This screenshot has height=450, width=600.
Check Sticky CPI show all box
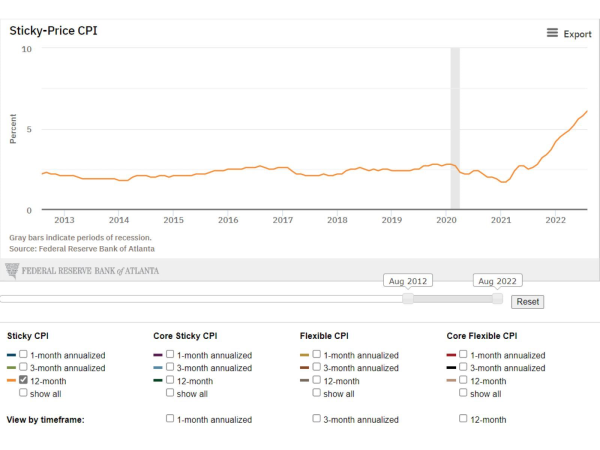coord(23,393)
